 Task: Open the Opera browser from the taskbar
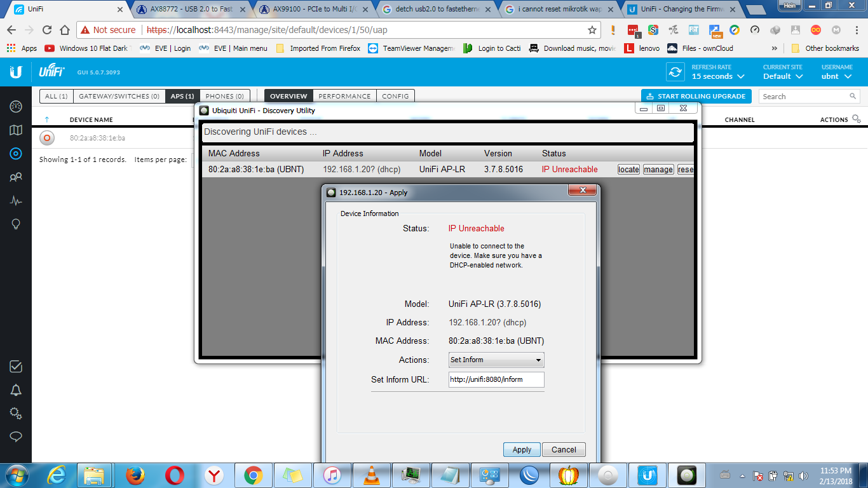175,475
